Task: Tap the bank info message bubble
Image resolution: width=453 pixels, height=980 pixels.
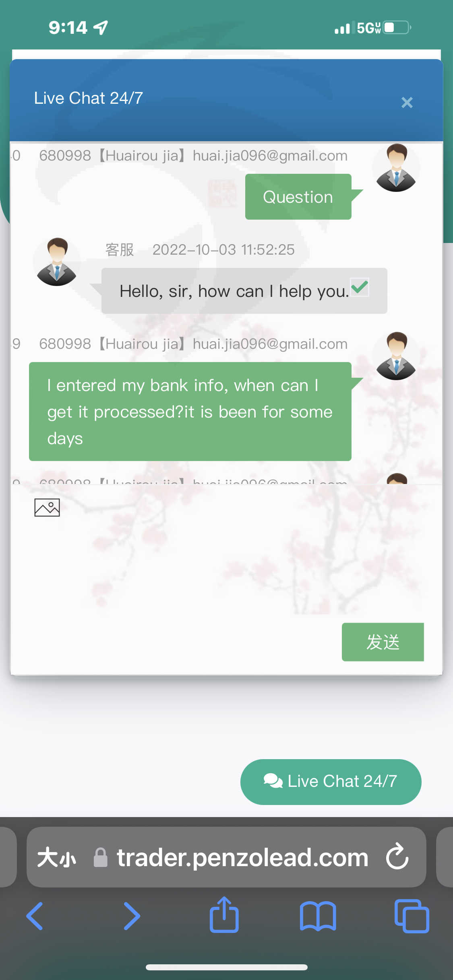Action: [x=190, y=412]
